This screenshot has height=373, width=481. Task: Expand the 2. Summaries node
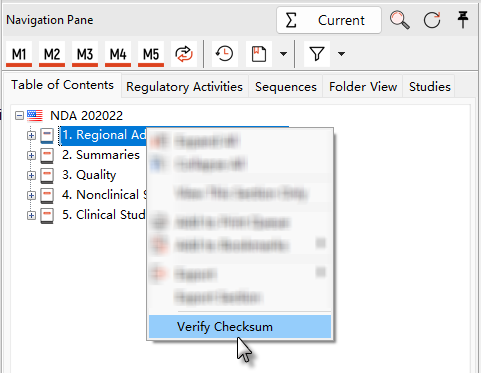(x=31, y=155)
